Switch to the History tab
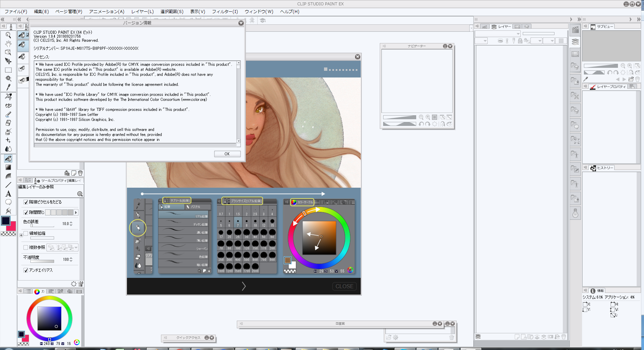This screenshot has width=644, height=350. click(602, 168)
